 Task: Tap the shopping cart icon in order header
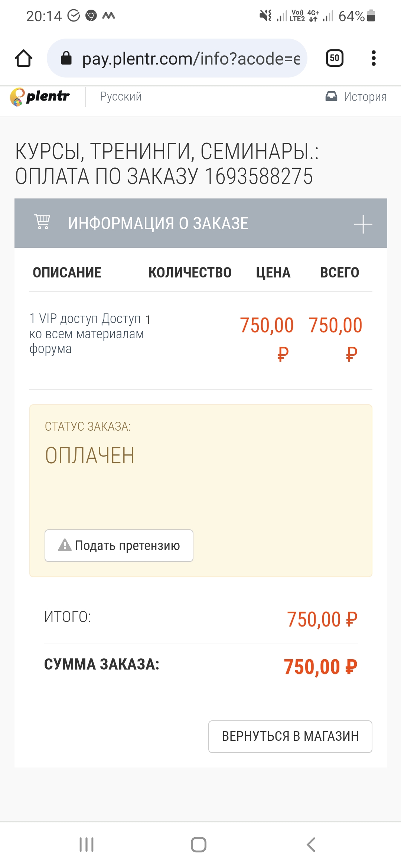pos(42,222)
